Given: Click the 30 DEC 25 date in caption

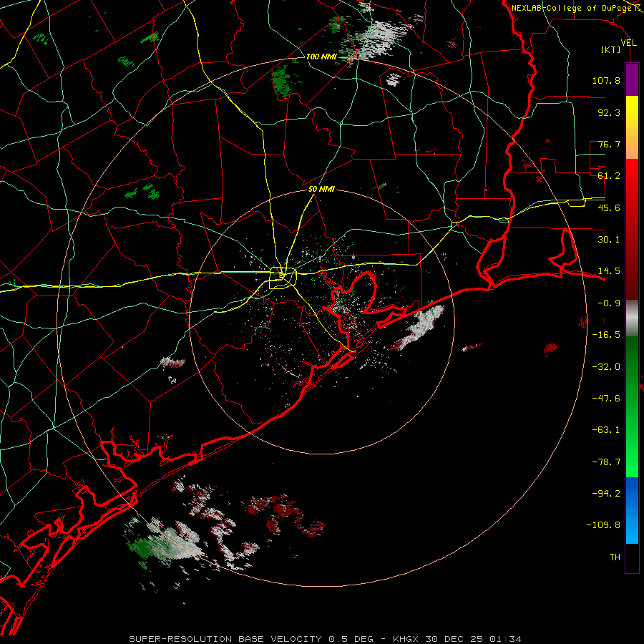Looking at the screenshot, I should (455, 639).
